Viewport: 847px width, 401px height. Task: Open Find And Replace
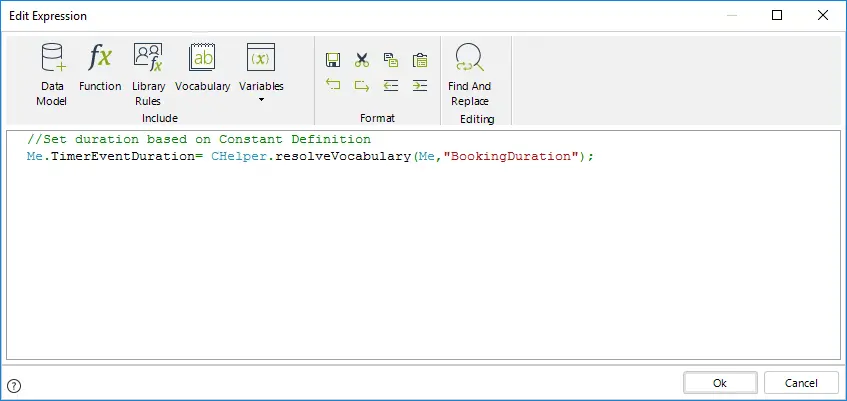[x=469, y=75]
